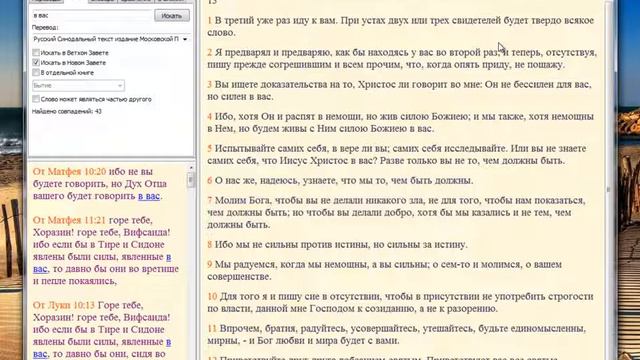Toggle Слово может являться частью другого
The height and width of the screenshot is (360, 640).
[36, 99]
